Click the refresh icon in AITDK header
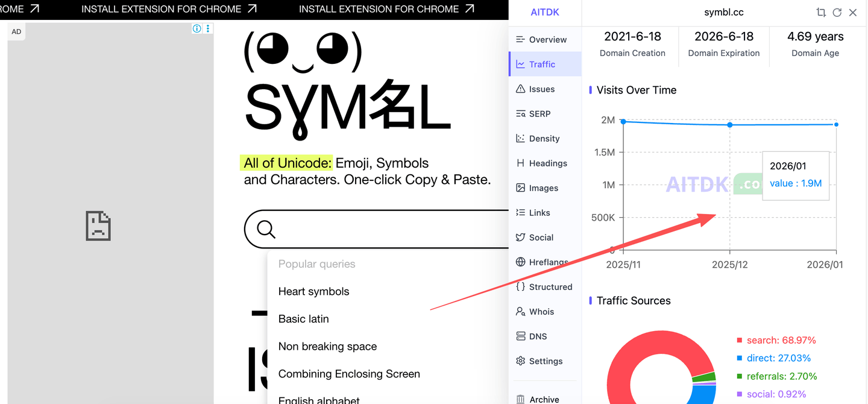This screenshot has height=404, width=868. click(x=837, y=13)
